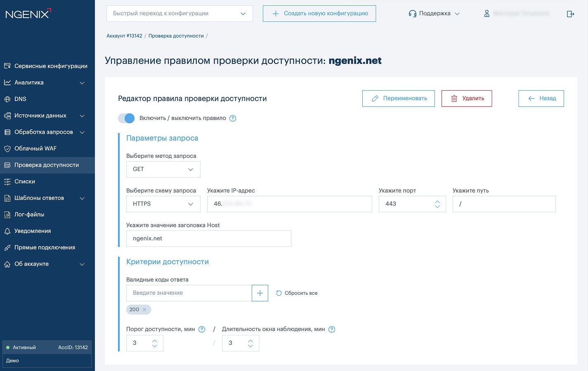Click the plus icon to add response code
The height and width of the screenshot is (371, 588).
point(260,293)
